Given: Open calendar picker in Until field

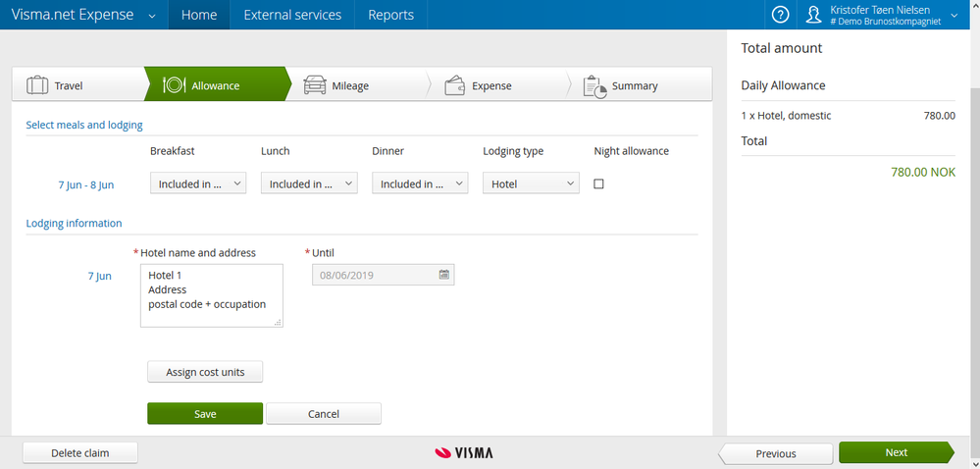Looking at the screenshot, I should click(x=444, y=274).
